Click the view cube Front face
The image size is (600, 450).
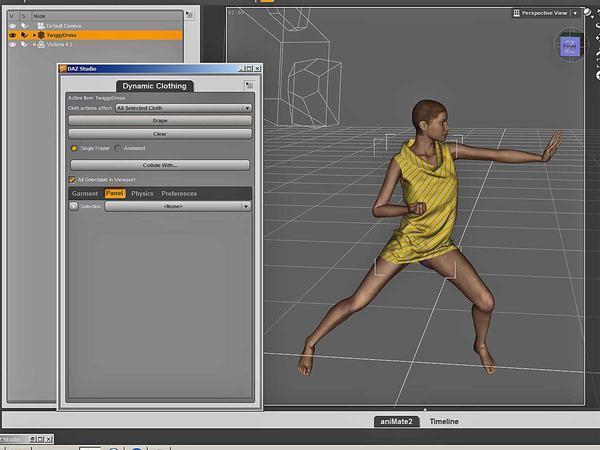570,46
